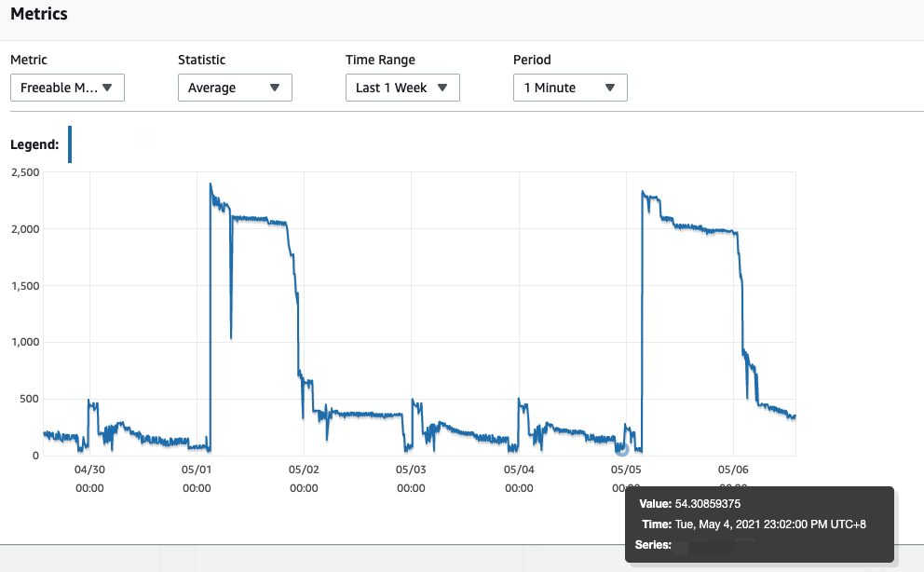Click the 1,500 y-axis value label

pos(24,286)
